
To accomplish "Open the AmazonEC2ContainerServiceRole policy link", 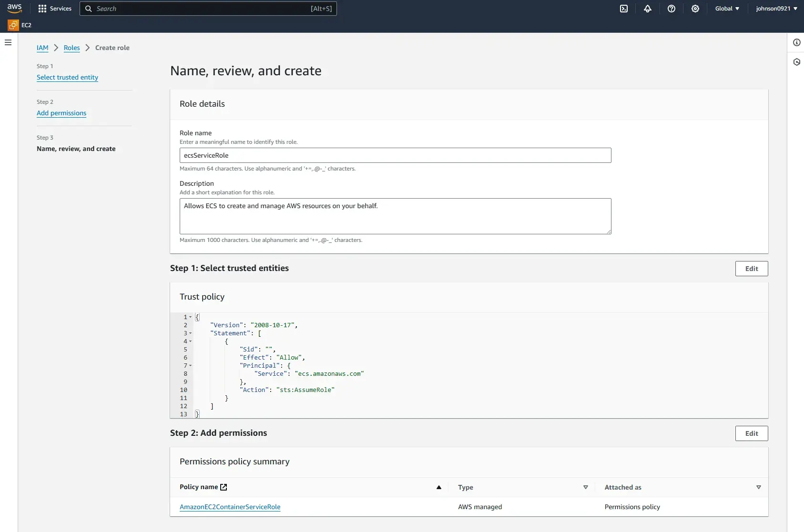I will (230, 507).
